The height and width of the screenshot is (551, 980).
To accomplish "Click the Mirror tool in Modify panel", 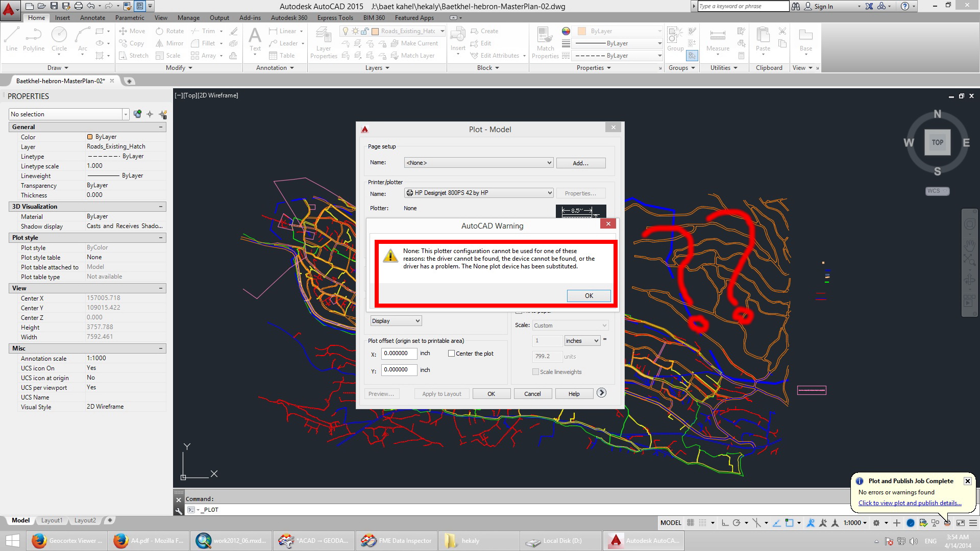I will tap(170, 43).
